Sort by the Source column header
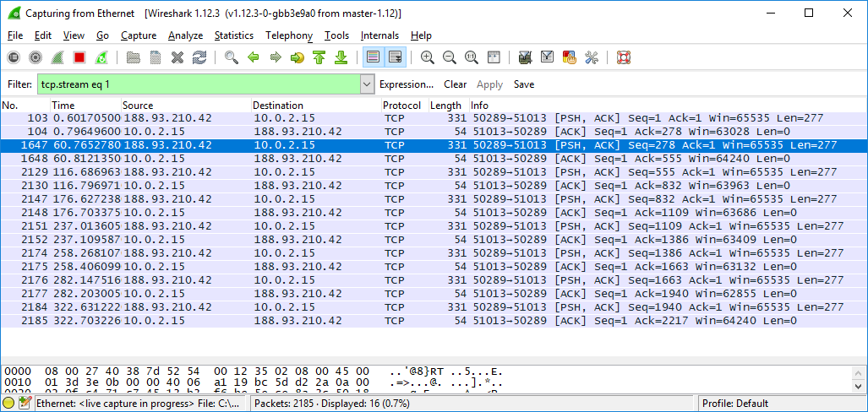 pos(186,105)
